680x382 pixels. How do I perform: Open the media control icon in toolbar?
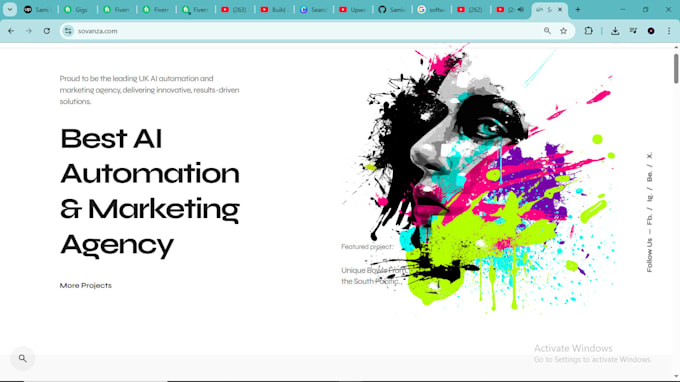[633, 31]
